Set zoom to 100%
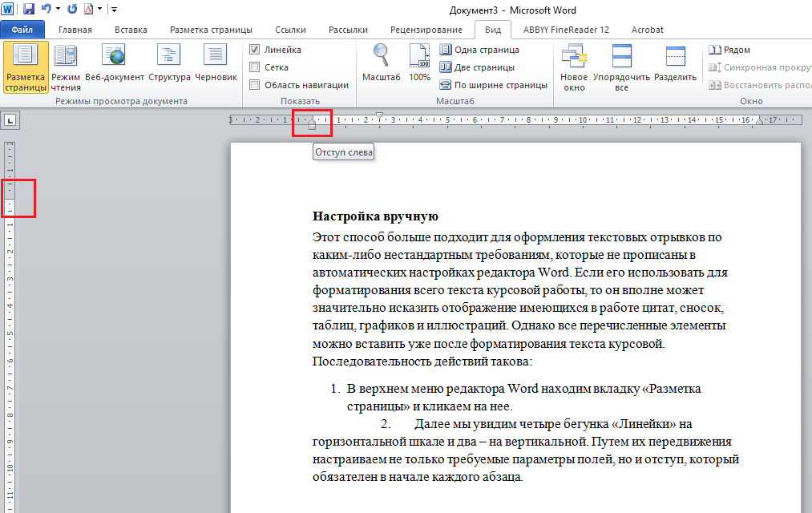This screenshot has height=513, width=812. (419, 63)
